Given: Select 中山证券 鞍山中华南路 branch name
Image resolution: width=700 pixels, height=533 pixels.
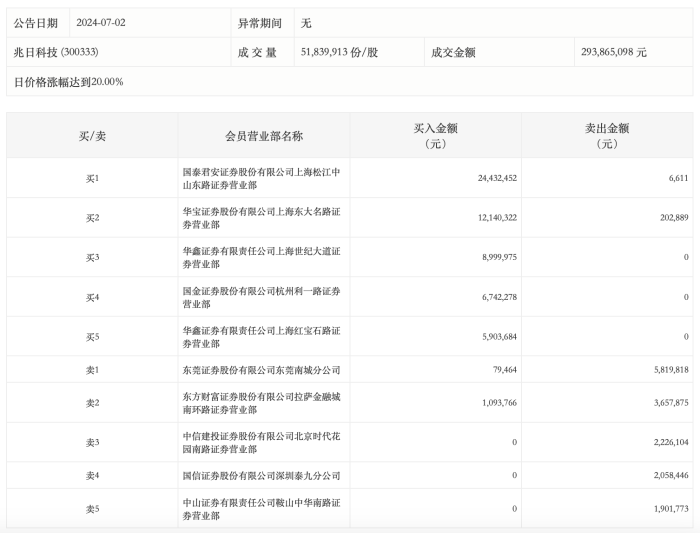Looking at the screenshot, I should tap(261, 509).
